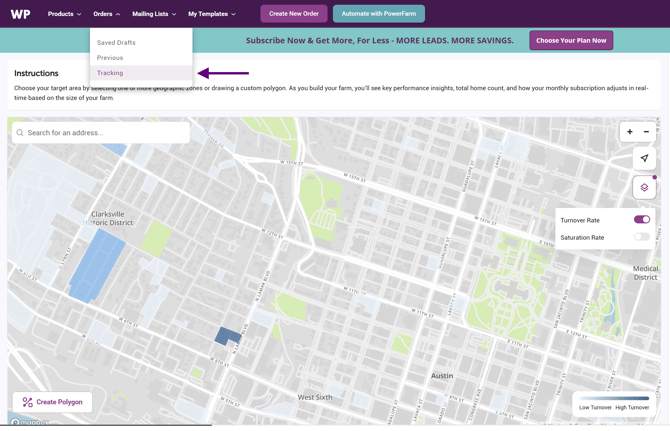Focus the address search field
The height and width of the screenshot is (431, 670).
pyautogui.click(x=101, y=133)
